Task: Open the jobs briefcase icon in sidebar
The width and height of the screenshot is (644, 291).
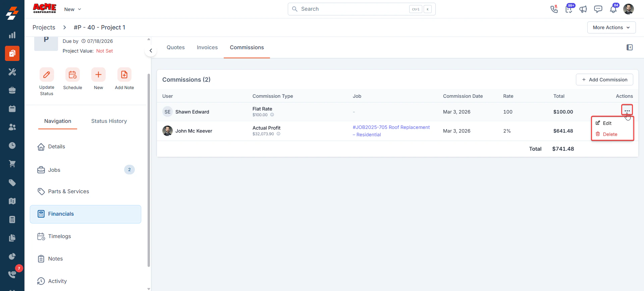Action: [12, 90]
